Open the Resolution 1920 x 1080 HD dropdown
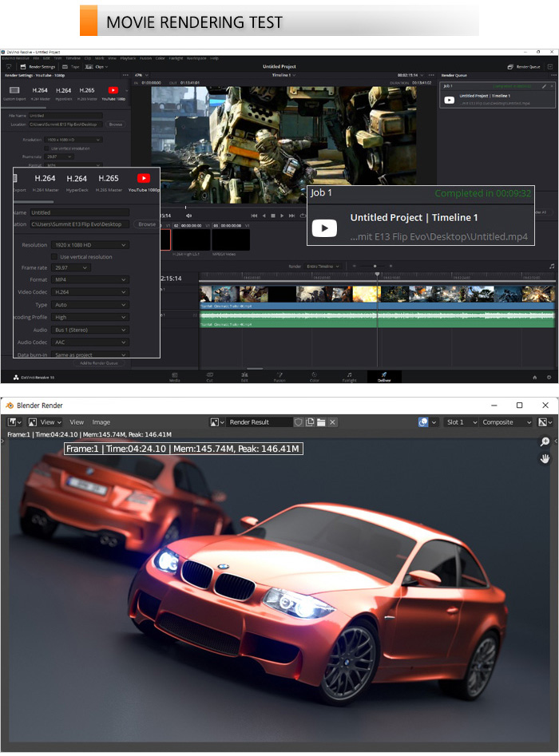This screenshot has height=756, width=559. point(73,140)
